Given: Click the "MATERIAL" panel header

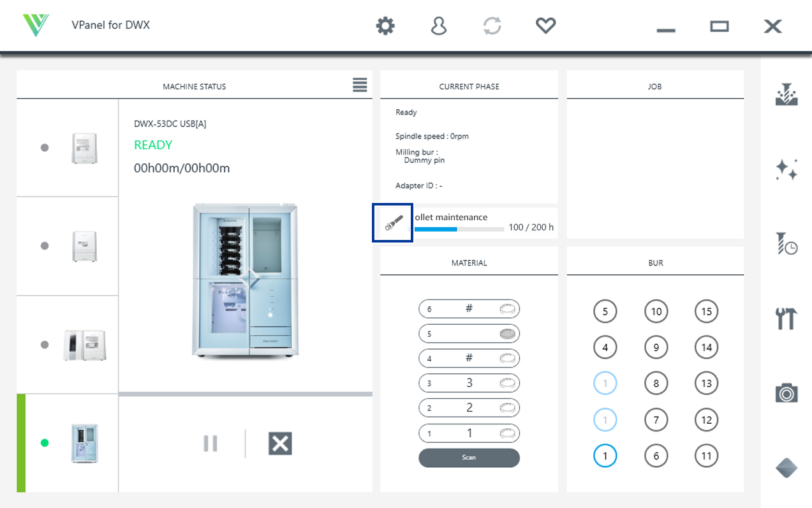Looking at the screenshot, I should coord(469,262).
